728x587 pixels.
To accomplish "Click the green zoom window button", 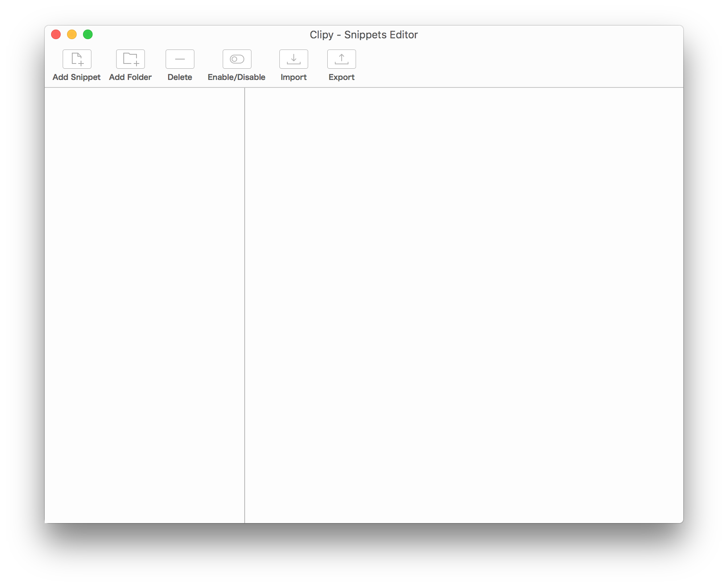I will pos(88,35).
